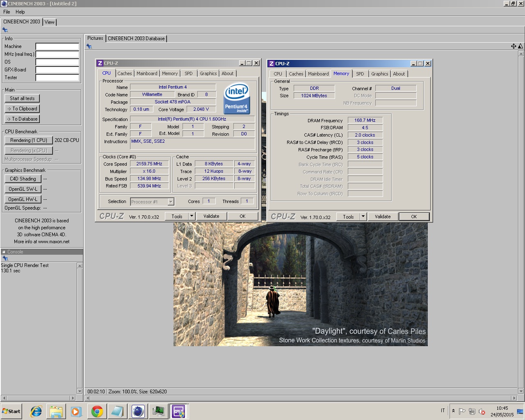Click the Core Speed value 2159.75 MHz
Screen dimensions: 525x420
[x=149, y=164]
